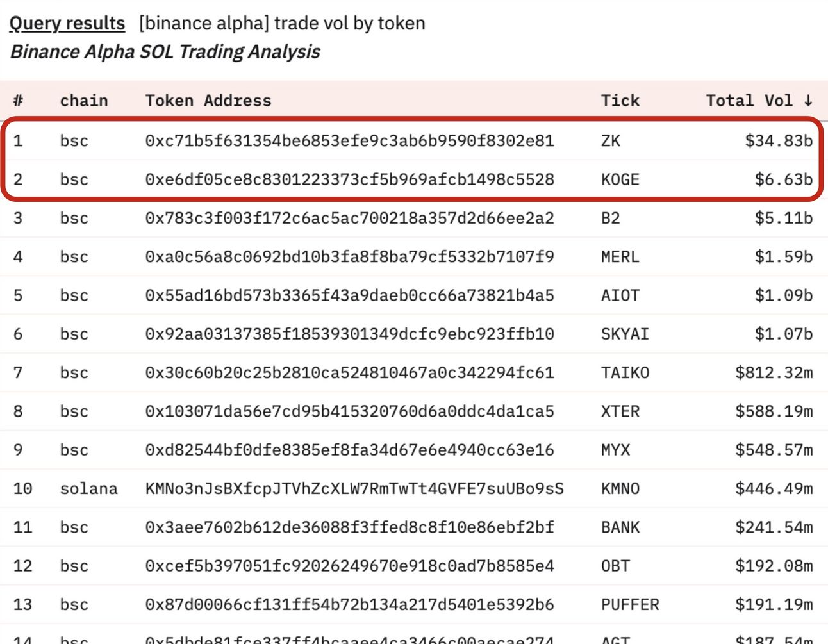Select the XTER volume $588.19m

click(774, 411)
